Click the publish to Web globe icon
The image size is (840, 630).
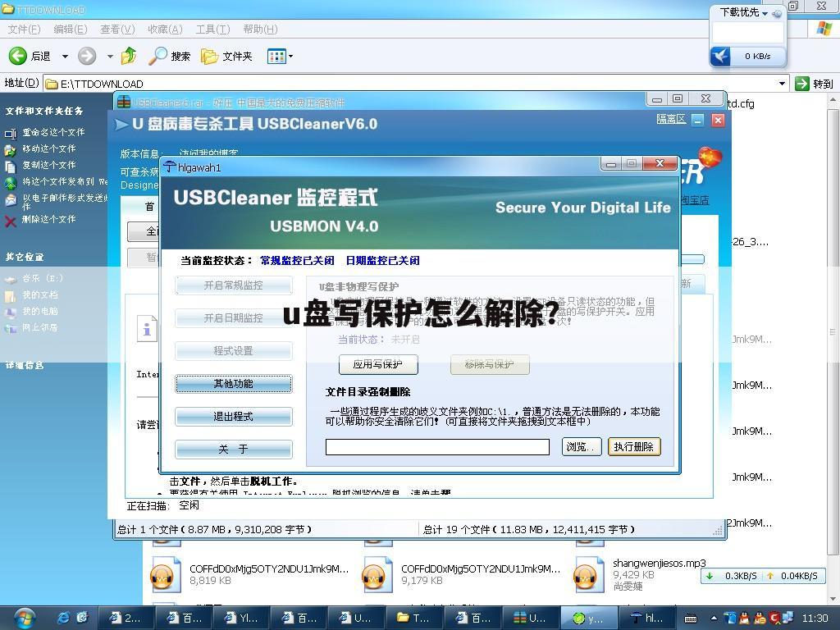10,183
